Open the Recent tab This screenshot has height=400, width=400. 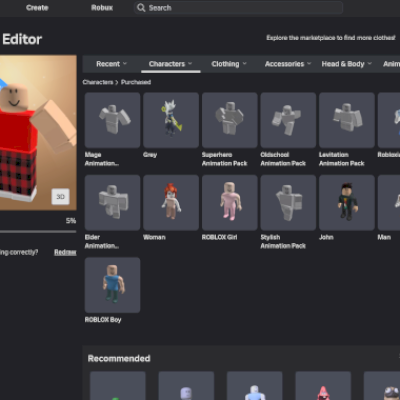[x=108, y=64]
